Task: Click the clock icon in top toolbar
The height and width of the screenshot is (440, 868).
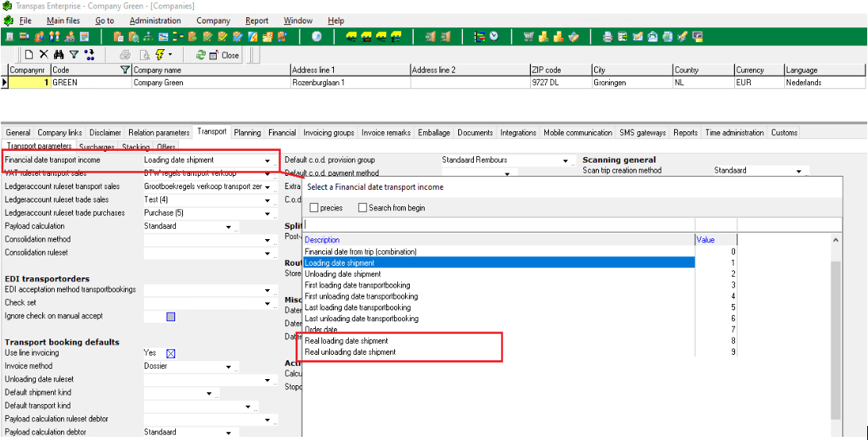Action: click(494, 37)
